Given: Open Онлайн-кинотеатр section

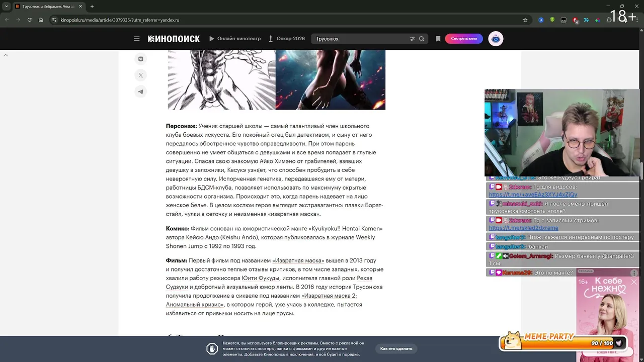Looking at the screenshot, I should tap(235, 39).
